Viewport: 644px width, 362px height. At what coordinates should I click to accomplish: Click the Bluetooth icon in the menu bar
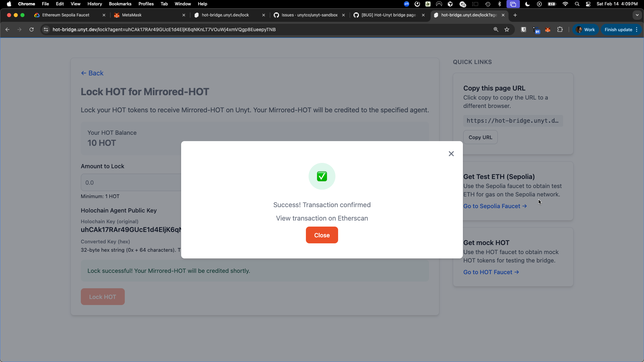(499, 4)
